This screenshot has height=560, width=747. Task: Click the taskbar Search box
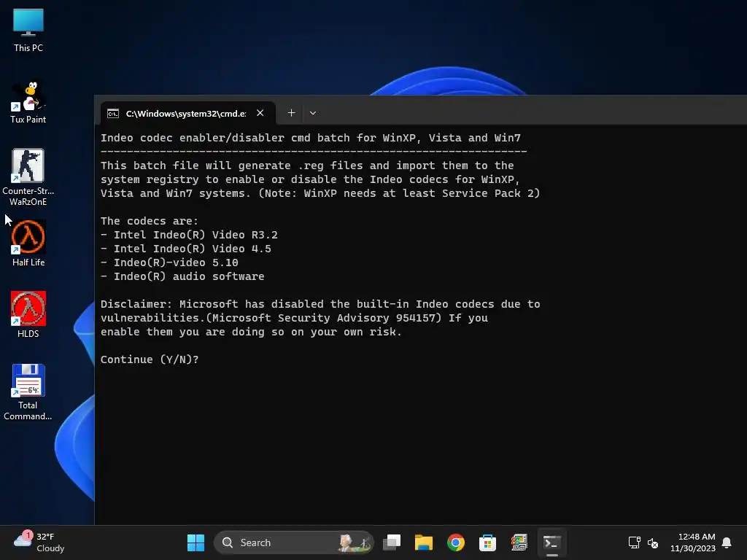pos(293,542)
